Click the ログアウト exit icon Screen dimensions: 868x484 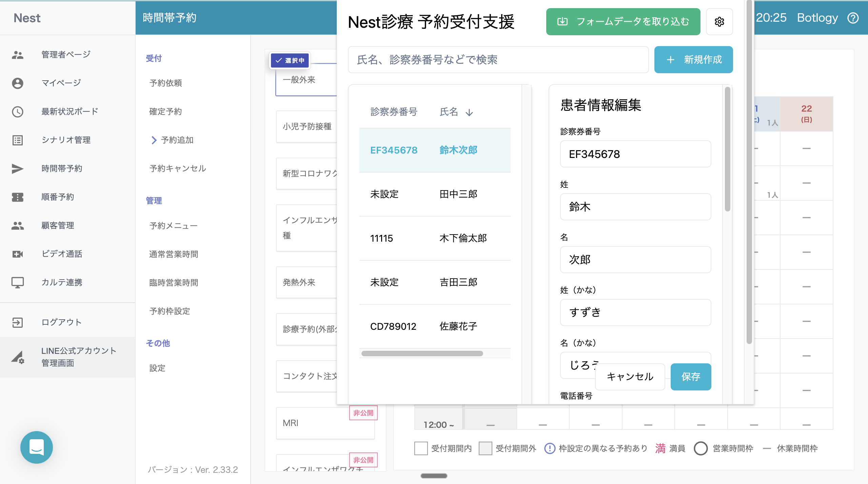(x=18, y=322)
